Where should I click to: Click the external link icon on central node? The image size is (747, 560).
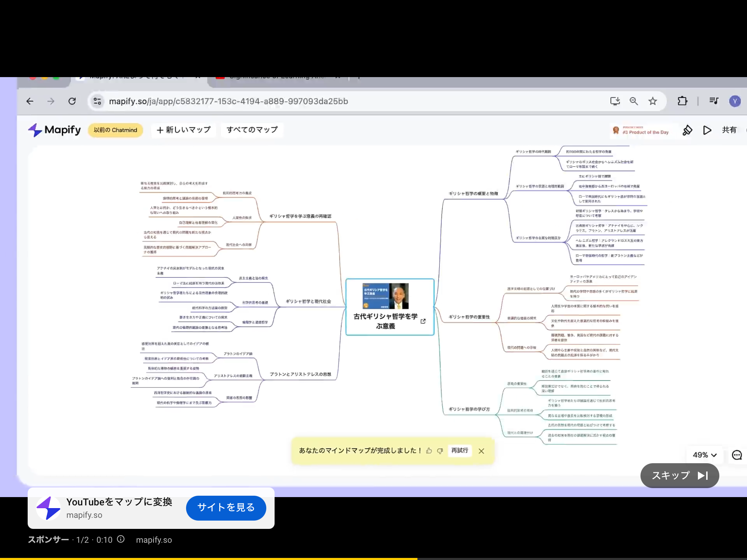(423, 321)
